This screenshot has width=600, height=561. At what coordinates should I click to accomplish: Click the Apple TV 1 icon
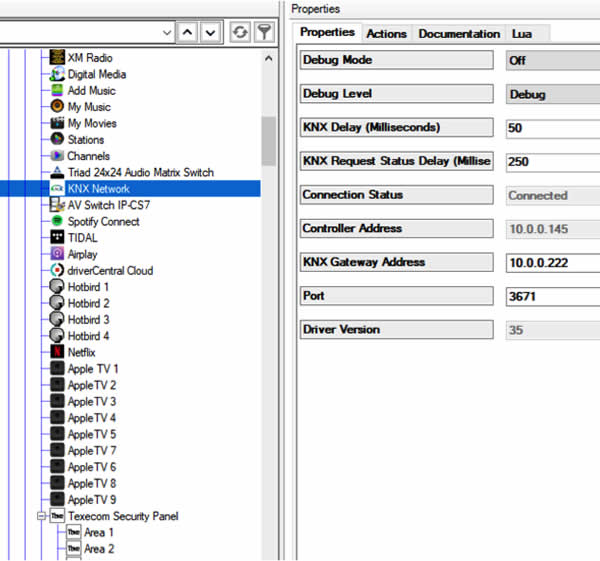57,368
